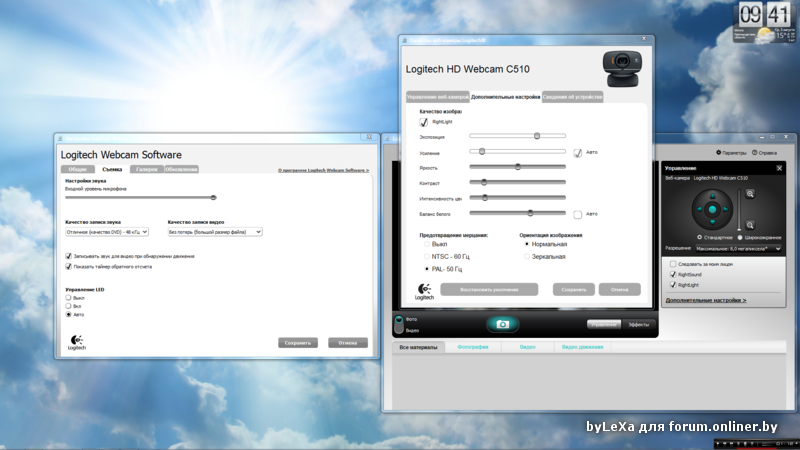Click the teal center button of the pan control
This screenshot has height=450, width=800.
713,209
